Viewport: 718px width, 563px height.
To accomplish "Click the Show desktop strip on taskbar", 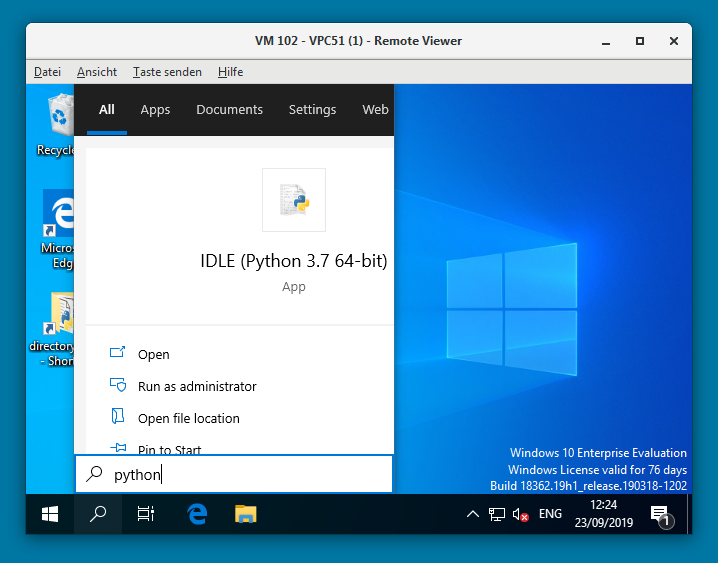I will [690, 514].
